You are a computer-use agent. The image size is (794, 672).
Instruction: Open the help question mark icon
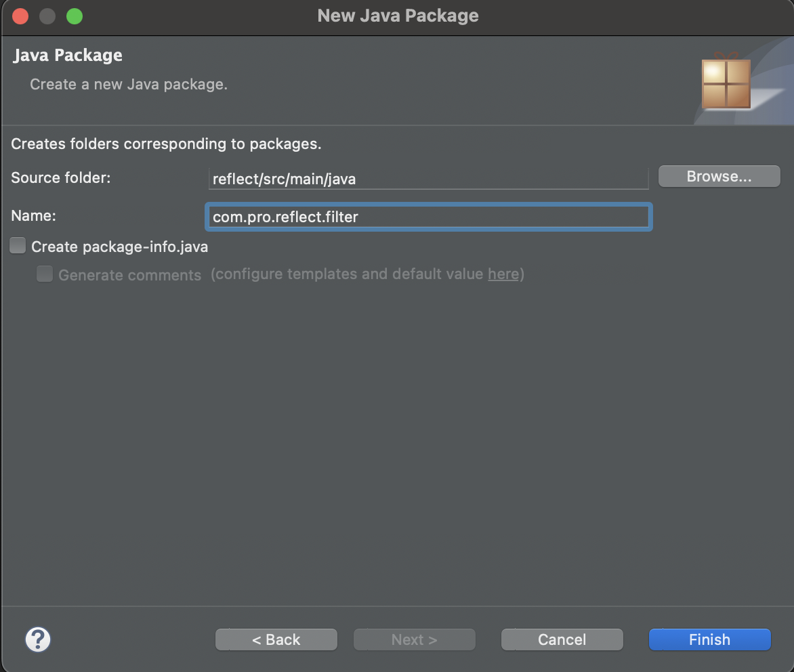click(x=38, y=639)
